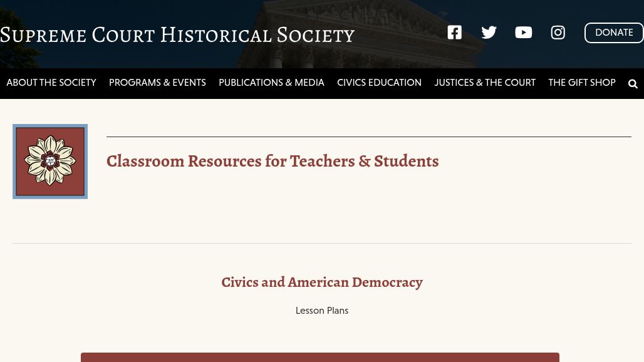Click the red banner at page bottom
This screenshot has width=644, height=362.
320,359
